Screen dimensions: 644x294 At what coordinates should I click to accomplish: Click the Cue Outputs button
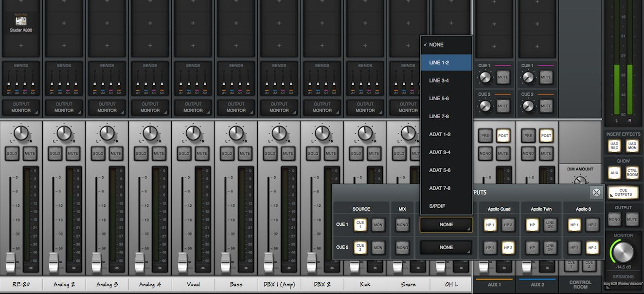pos(623,192)
